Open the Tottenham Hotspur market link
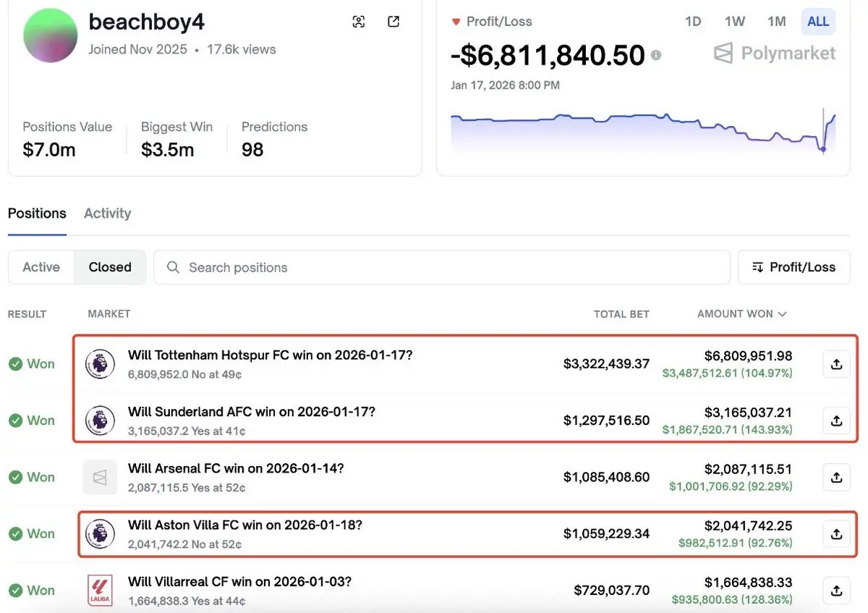This screenshot has width=868, height=613. tap(270, 355)
